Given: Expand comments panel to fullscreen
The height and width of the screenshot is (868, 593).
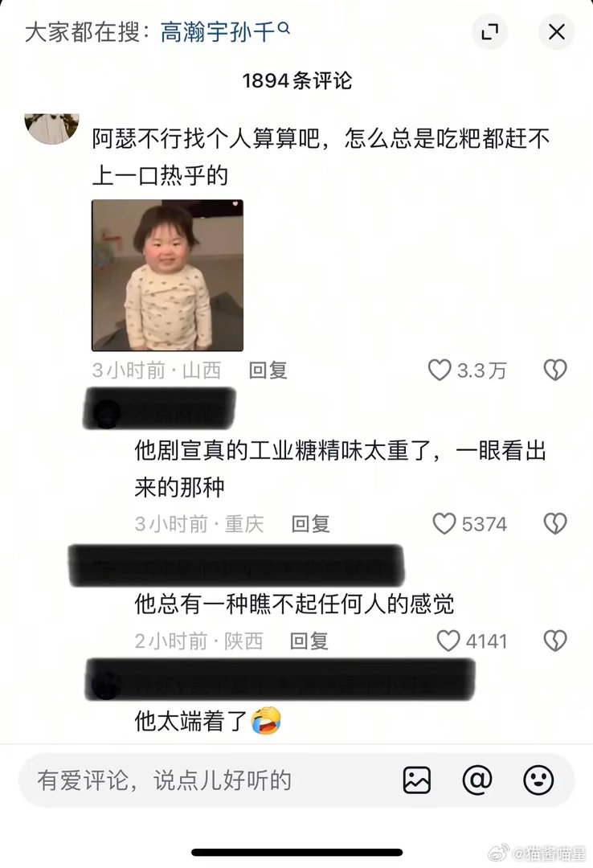Looking at the screenshot, I should pos(489,32).
